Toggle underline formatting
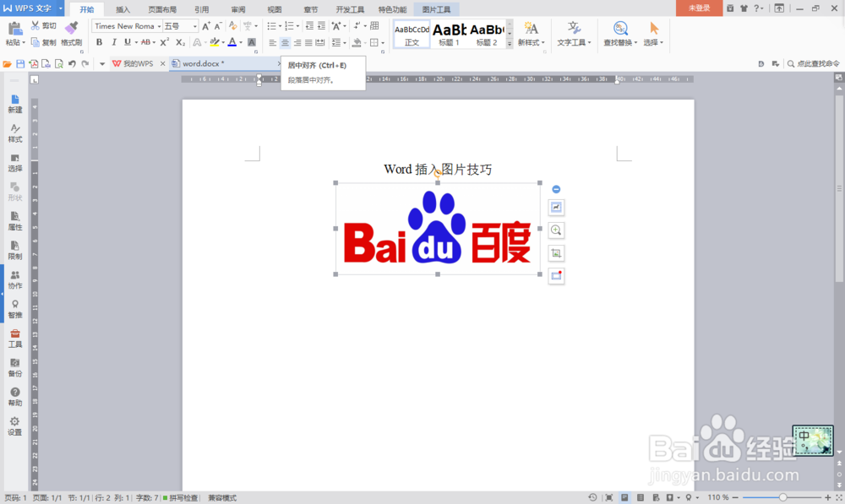845x504 pixels. point(127,41)
